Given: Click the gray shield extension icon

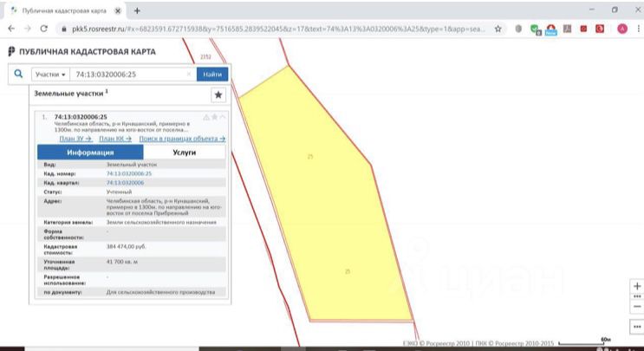Looking at the screenshot, I should point(518,29).
